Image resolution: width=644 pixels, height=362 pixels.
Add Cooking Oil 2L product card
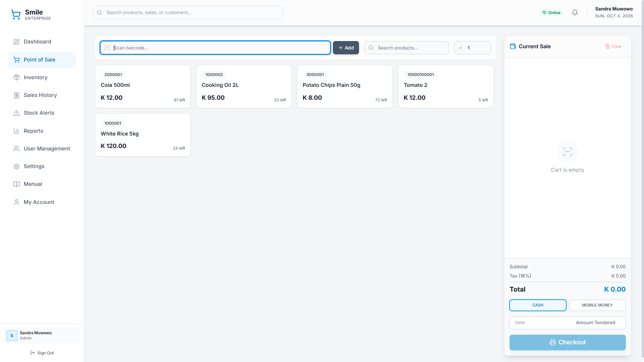[244, 86]
